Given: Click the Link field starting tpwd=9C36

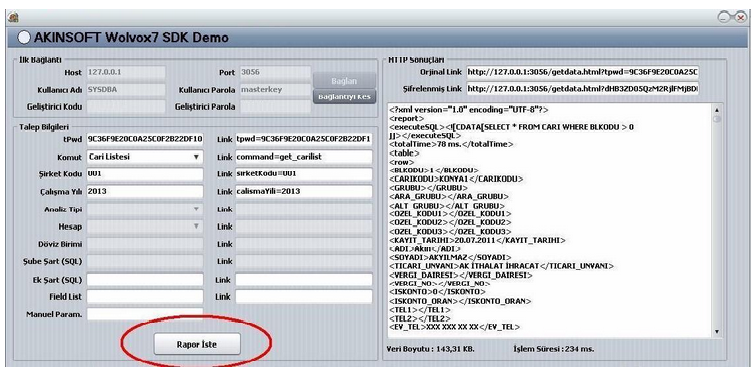Looking at the screenshot, I should click(x=304, y=140).
